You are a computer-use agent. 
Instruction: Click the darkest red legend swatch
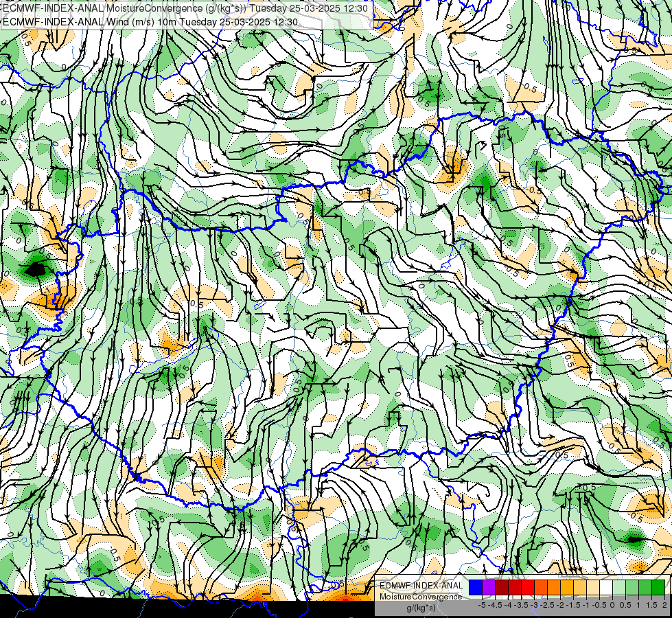point(502,587)
